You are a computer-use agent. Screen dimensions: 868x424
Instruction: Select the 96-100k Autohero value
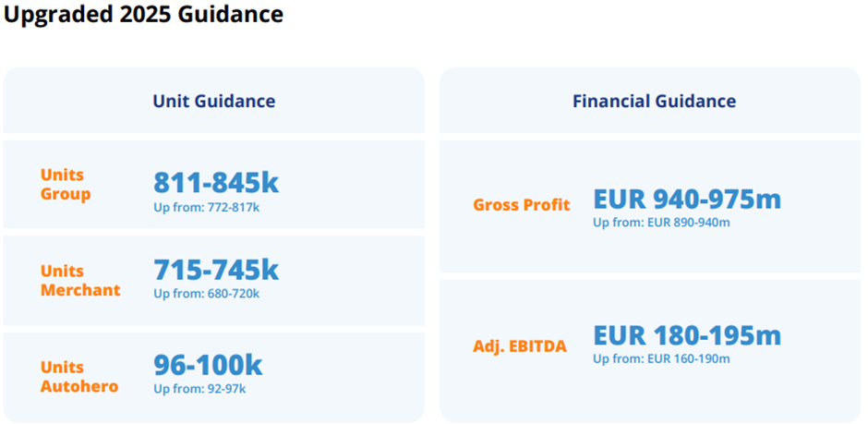tap(208, 365)
